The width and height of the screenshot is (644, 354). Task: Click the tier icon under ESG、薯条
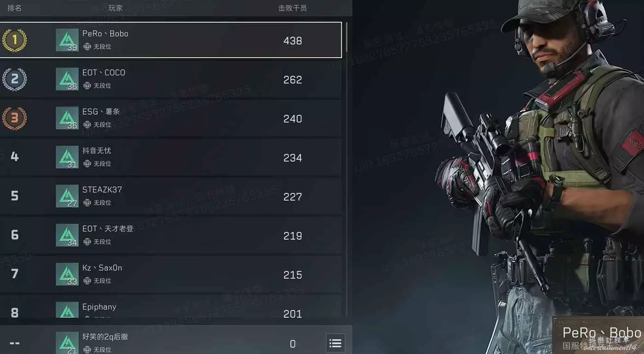[87, 125]
